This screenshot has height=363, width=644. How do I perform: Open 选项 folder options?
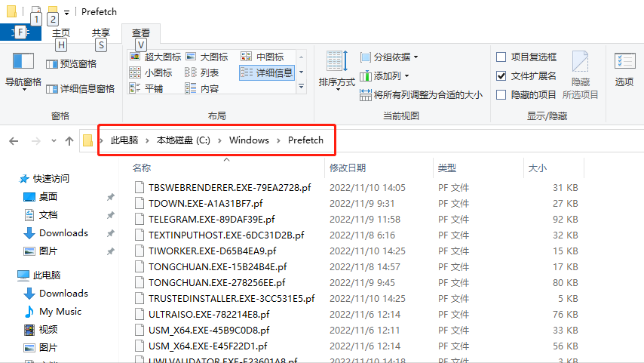pos(624,70)
